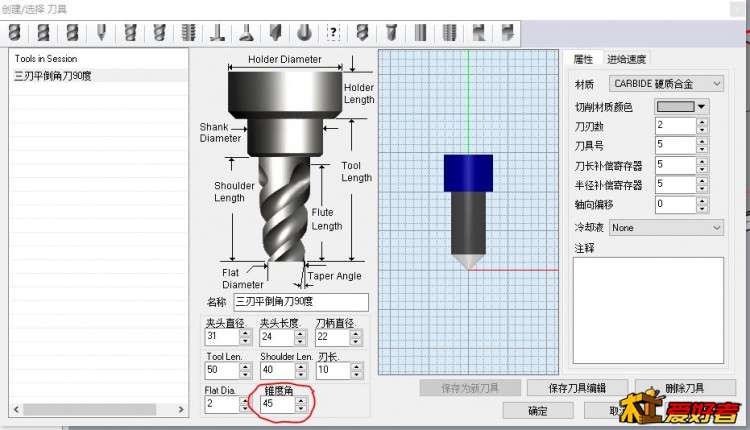Click the 半径补偿寄存器 value field

[675, 185]
